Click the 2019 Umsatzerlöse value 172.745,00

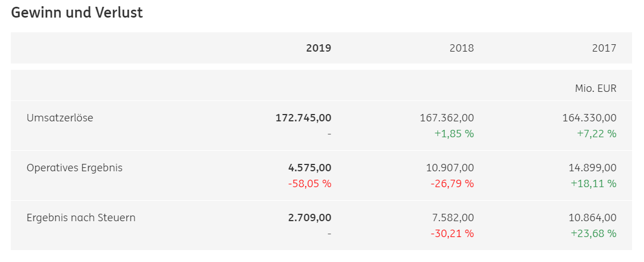click(303, 118)
